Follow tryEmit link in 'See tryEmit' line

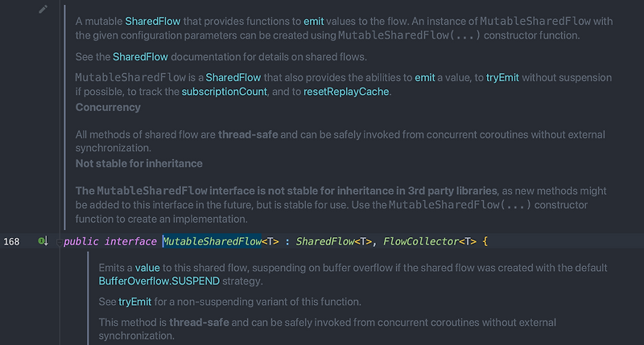134,302
